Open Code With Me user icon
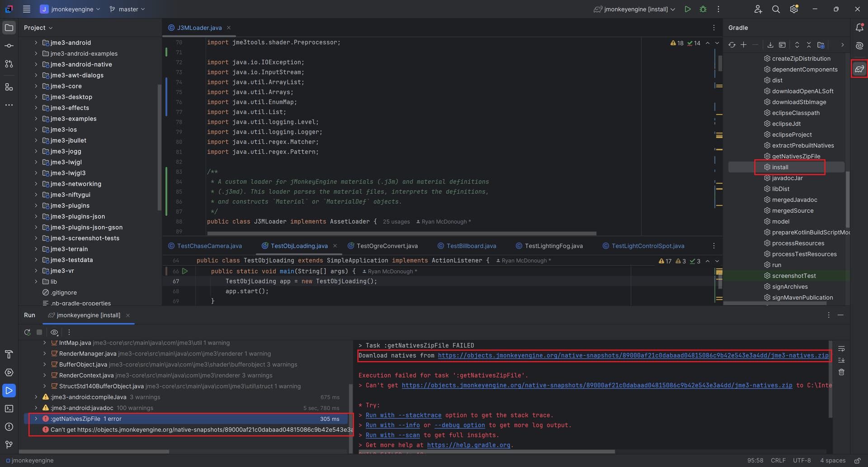 pos(758,9)
